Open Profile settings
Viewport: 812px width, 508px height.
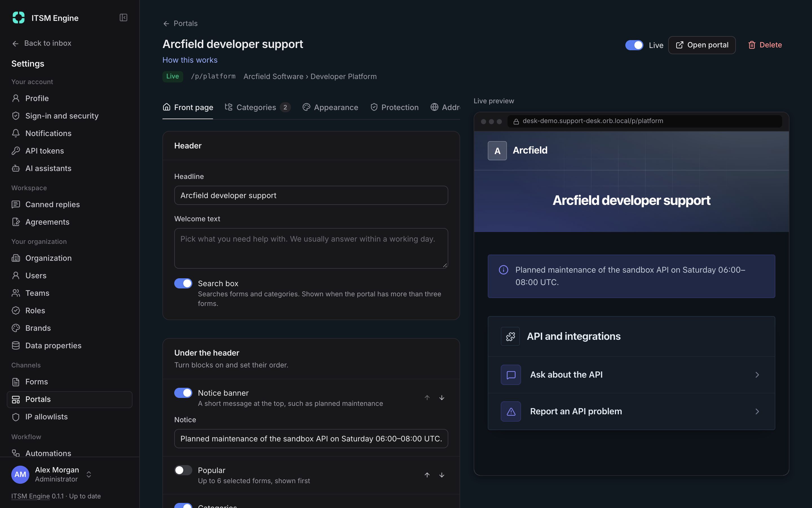click(x=69, y=98)
